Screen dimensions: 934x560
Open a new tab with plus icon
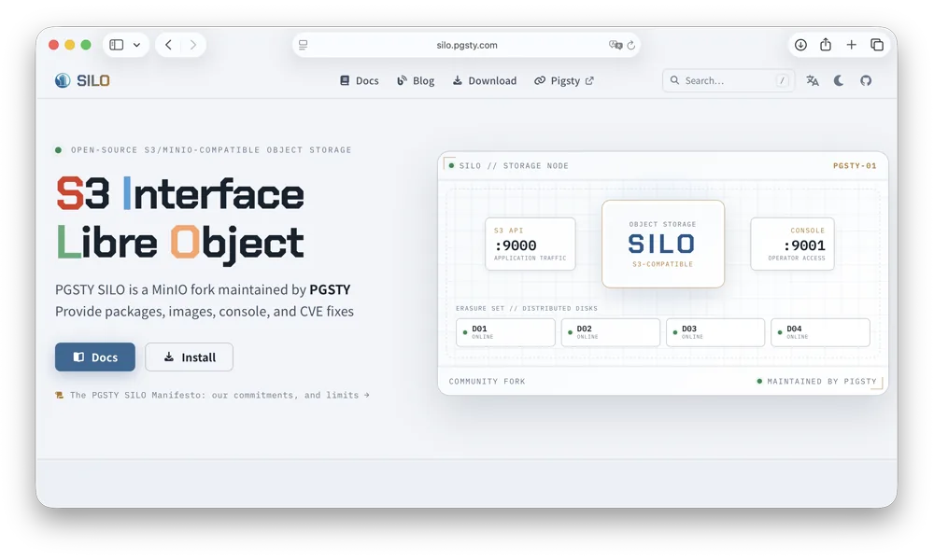(x=851, y=45)
